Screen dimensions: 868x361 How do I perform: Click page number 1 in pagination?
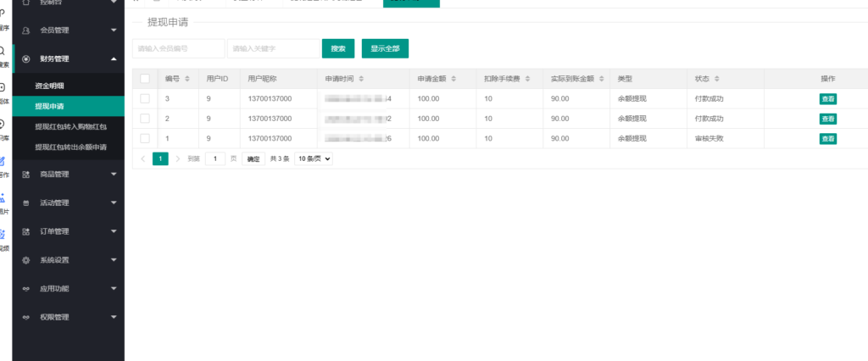point(160,159)
